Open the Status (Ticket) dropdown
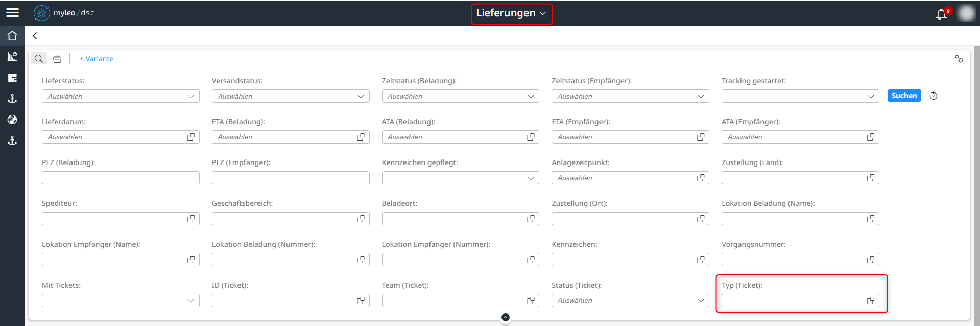The width and height of the screenshot is (980, 326). pos(701,300)
